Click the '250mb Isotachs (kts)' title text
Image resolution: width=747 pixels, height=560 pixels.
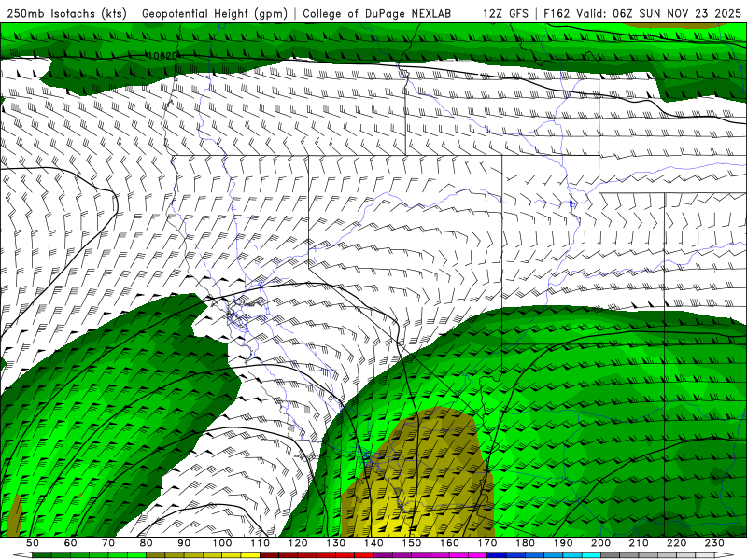coord(67,13)
